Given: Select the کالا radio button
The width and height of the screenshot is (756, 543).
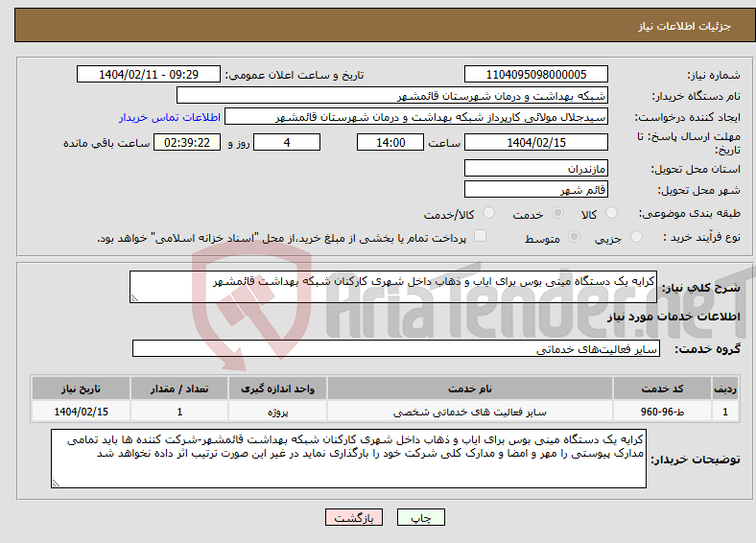Looking at the screenshot, I should coord(611,213).
